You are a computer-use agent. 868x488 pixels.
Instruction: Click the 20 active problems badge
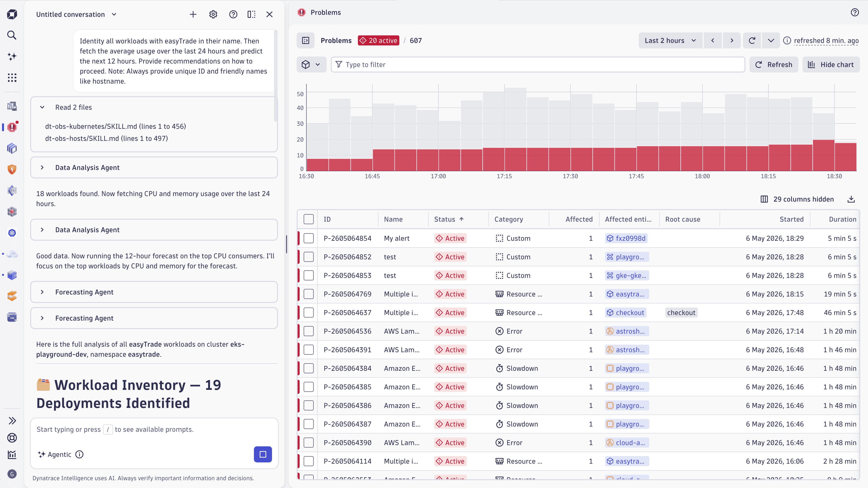pyautogui.click(x=378, y=40)
